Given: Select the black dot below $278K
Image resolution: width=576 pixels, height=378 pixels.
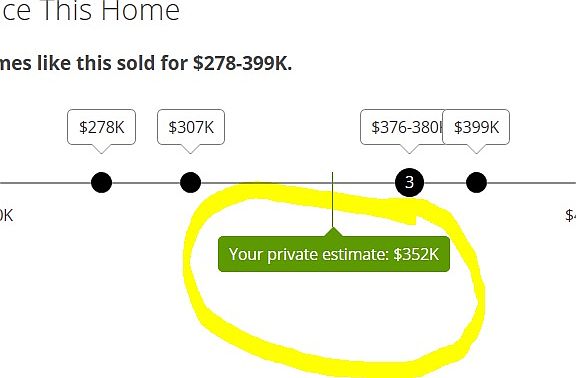Looking at the screenshot, I should [x=101, y=182].
